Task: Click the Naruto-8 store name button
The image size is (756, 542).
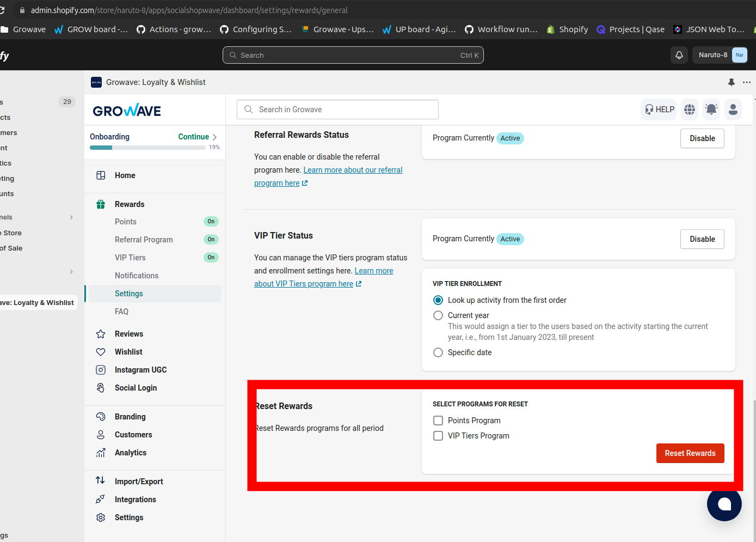Action: coord(721,55)
